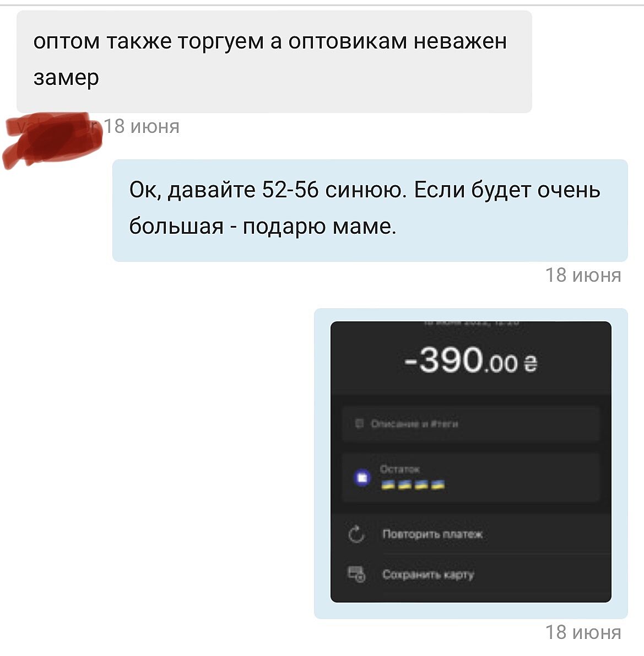Image resolution: width=644 pixels, height=656 pixels.
Task: Click the 18 июня timestamp next to sender name
Action: pos(142,126)
